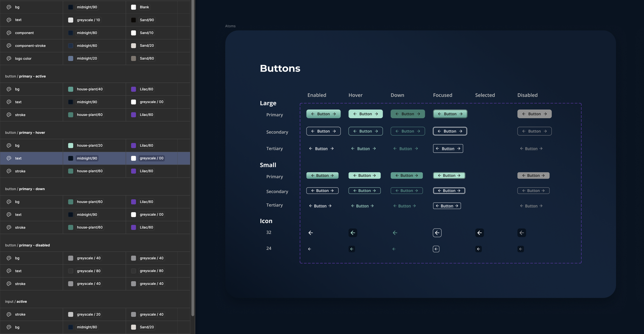Click the Large Primary Enabled button
Viewport: 644px width, 334px height.
point(323,114)
